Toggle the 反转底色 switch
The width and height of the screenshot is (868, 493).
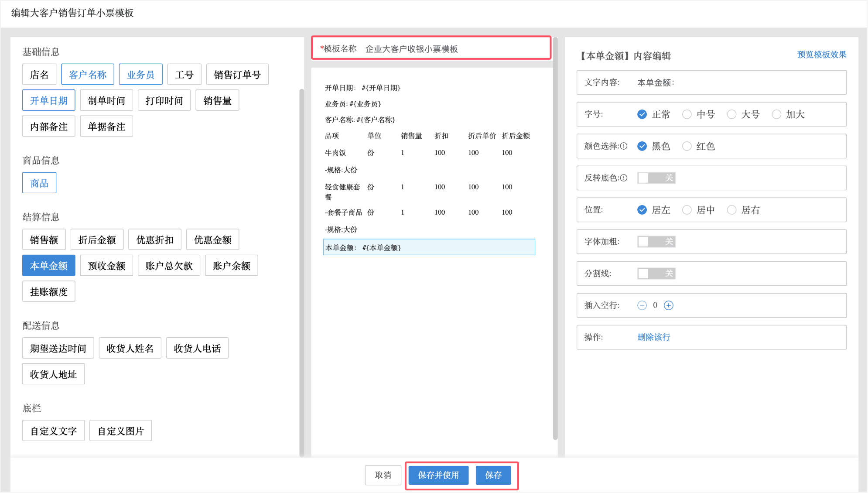click(x=656, y=178)
